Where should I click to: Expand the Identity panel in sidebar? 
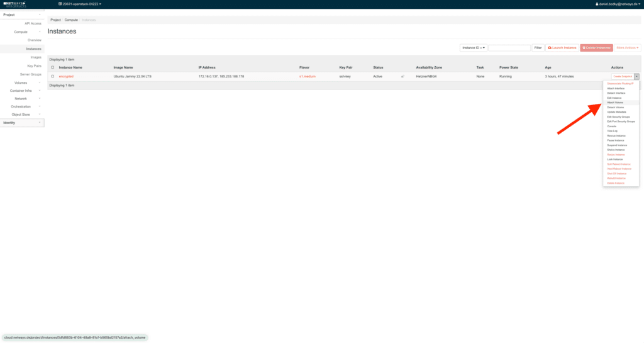coord(22,123)
